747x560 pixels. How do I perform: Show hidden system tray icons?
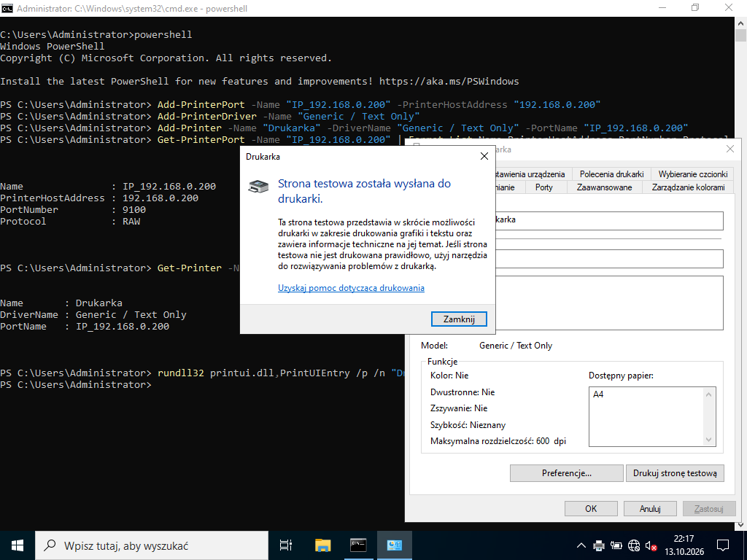click(581, 545)
